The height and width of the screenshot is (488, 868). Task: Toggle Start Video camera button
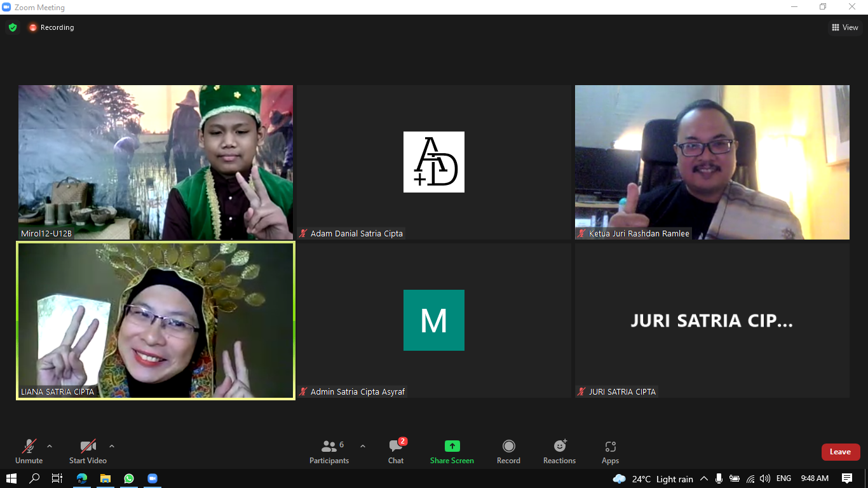coord(88,451)
